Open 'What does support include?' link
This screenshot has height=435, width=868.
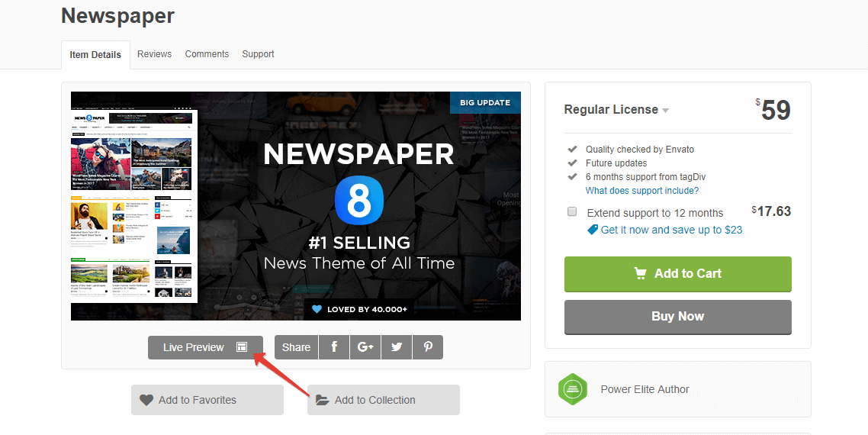[642, 191]
